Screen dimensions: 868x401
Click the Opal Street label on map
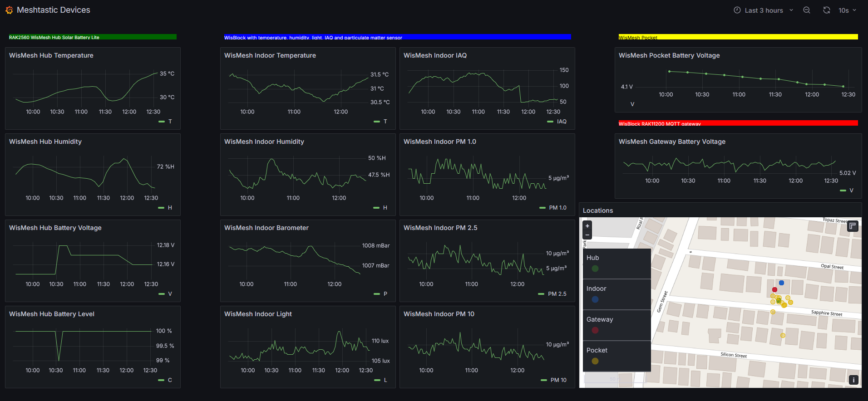tap(832, 266)
